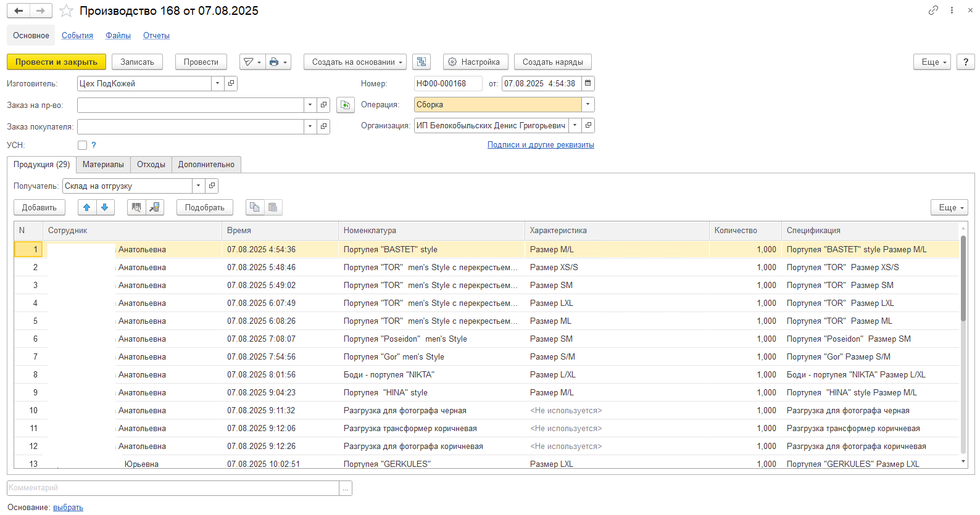The image size is (980, 515).
Task: Follow Подписи и другие реквизиты link
Action: pyautogui.click(x=541, y=145)
